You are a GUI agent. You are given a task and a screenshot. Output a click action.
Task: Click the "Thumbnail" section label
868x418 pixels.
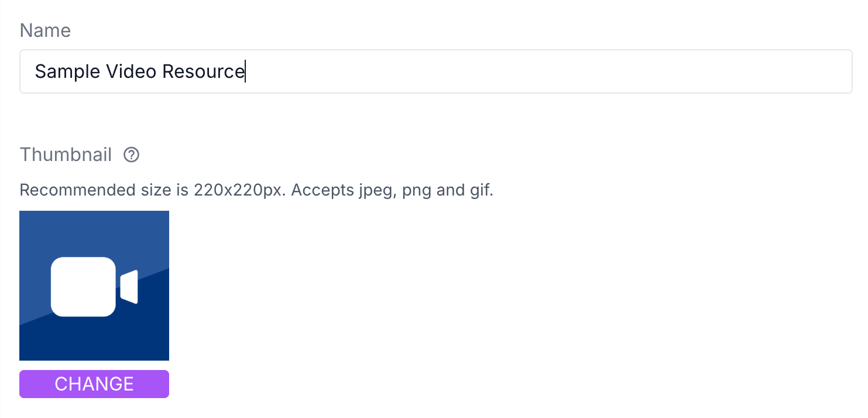66,155
